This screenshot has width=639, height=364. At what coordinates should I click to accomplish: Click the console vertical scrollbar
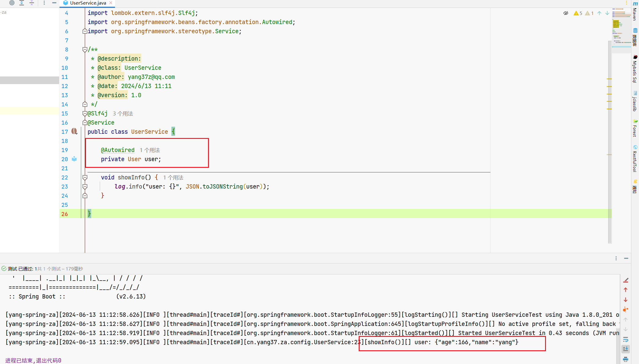618,346
